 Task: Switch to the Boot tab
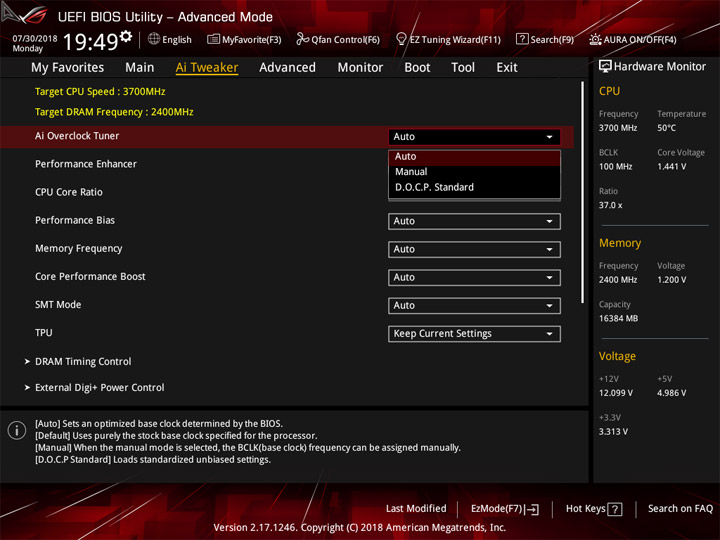pos(417,68)
